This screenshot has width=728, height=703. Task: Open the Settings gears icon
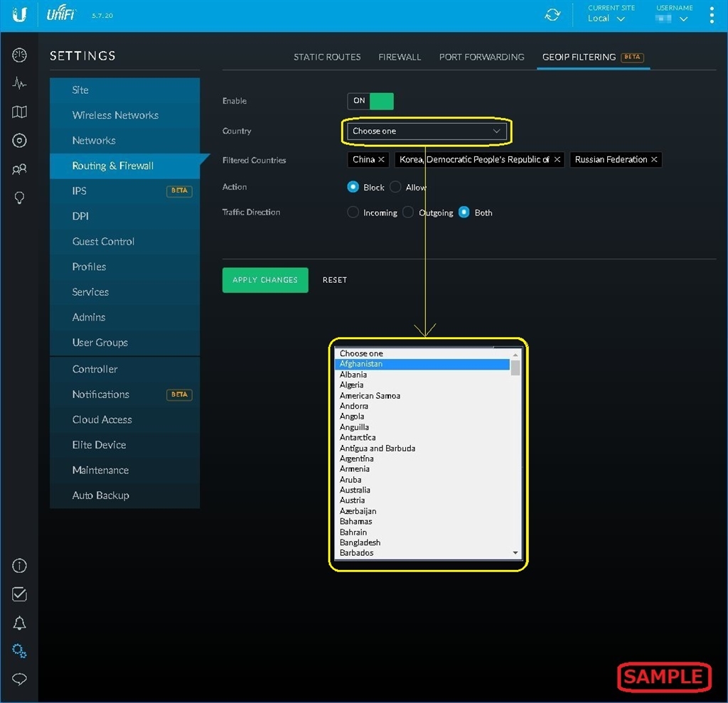coord(19,651)
